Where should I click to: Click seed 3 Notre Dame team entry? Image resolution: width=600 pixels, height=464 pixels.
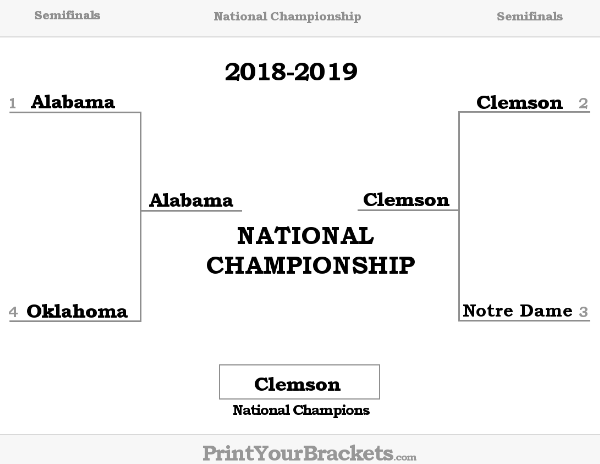click(x=518, y=311)
